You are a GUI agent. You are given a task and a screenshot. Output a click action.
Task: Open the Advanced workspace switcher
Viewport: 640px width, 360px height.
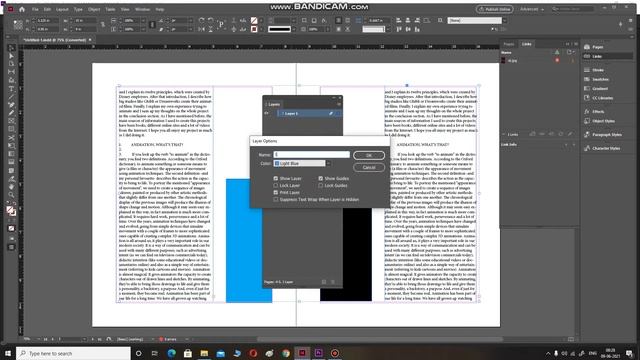(x=531, y=9)
